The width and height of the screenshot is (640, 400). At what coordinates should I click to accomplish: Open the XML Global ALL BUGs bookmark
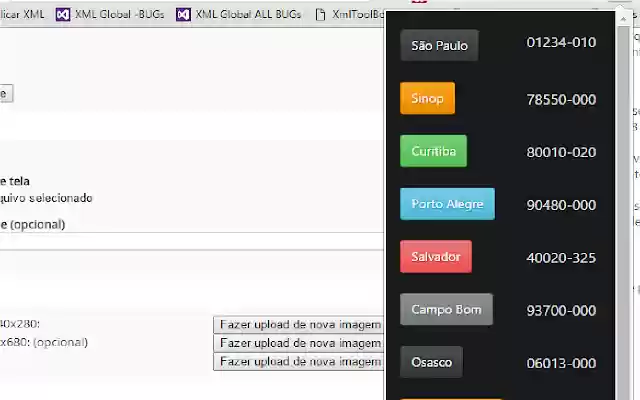[x=248, y=15]
